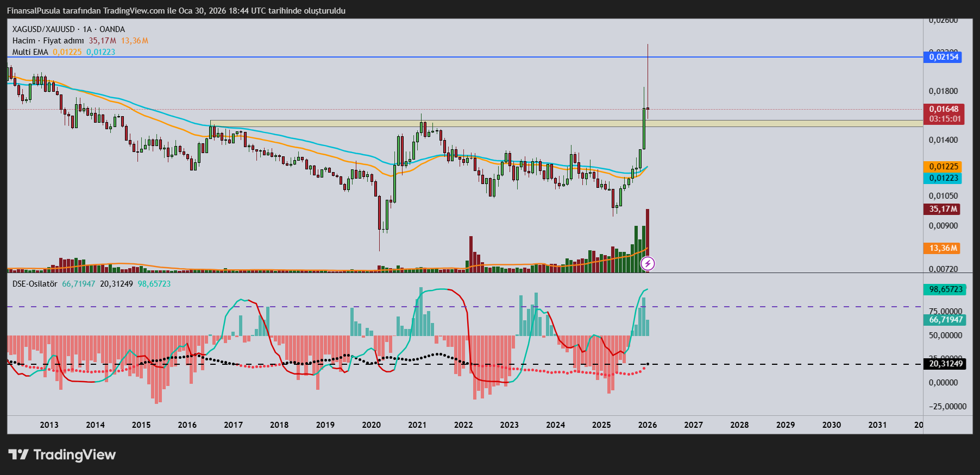Click the 03:15:01 bar countdown timer

point(944,119)
